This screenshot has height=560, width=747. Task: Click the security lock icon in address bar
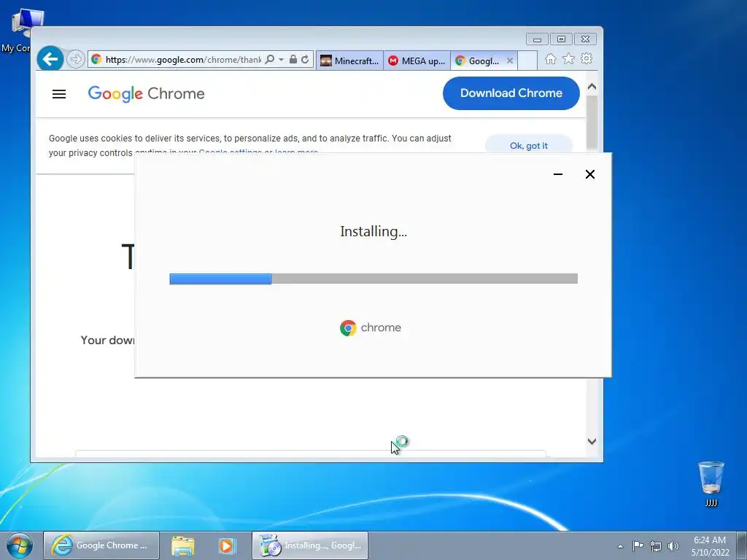[293, 59]
